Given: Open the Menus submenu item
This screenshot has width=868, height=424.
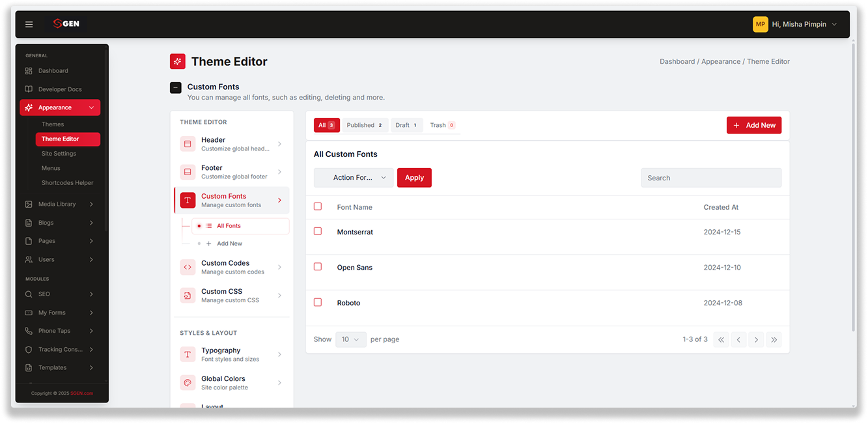Looking at the screenshot, I should pyautogui.click(x=51, y=168).
